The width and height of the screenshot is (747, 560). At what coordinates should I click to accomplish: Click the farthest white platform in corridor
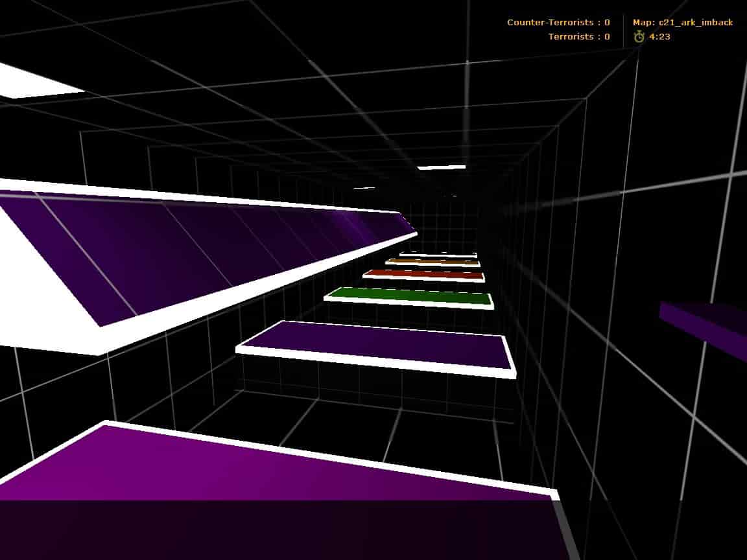point(437,255)
